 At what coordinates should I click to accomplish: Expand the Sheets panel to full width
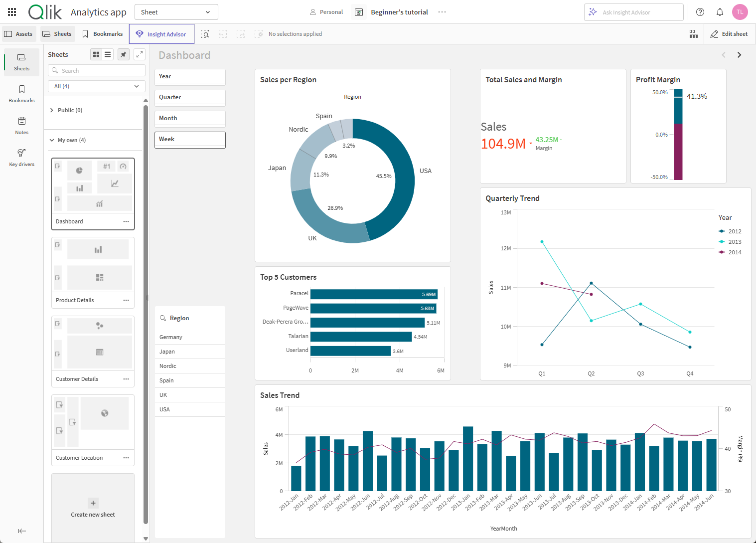[x=140, y=54]
